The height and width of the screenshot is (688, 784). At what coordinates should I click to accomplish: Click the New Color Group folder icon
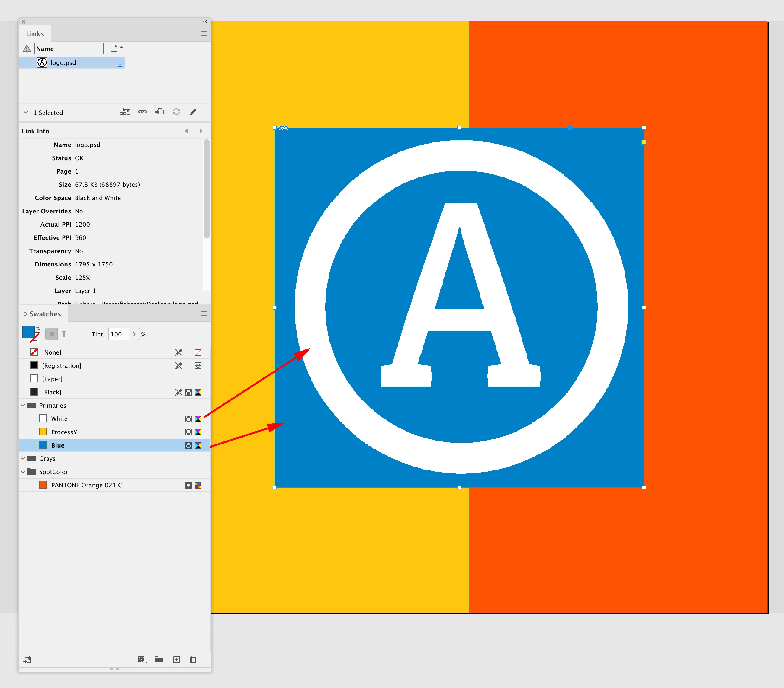(159, 659)
